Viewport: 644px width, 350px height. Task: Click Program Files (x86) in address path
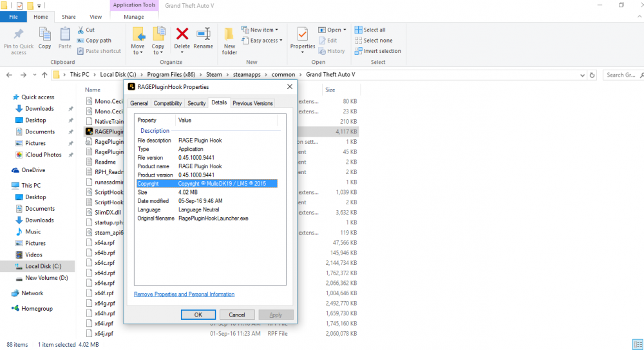(171, 74)
